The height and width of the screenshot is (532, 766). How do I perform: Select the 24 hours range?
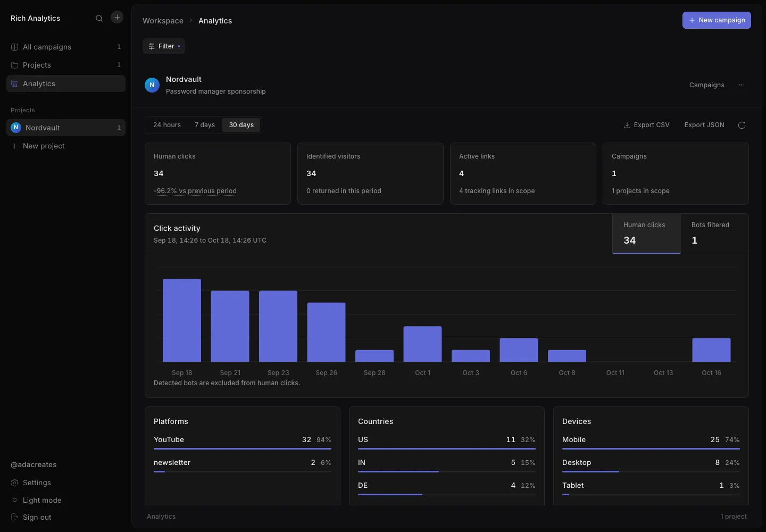pos(167,125)
